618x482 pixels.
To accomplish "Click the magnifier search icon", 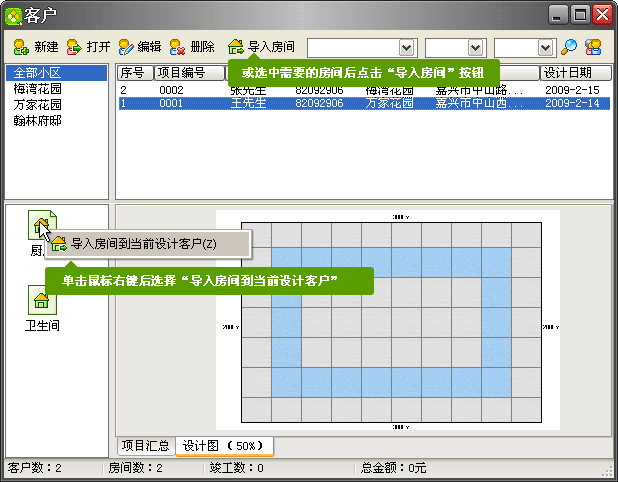I will pos(569,47).
